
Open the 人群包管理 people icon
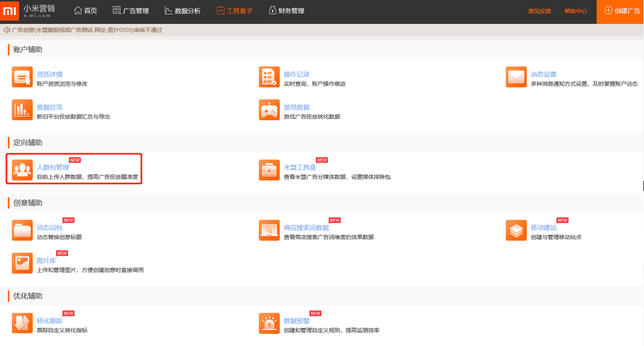[x=22, y=170]
